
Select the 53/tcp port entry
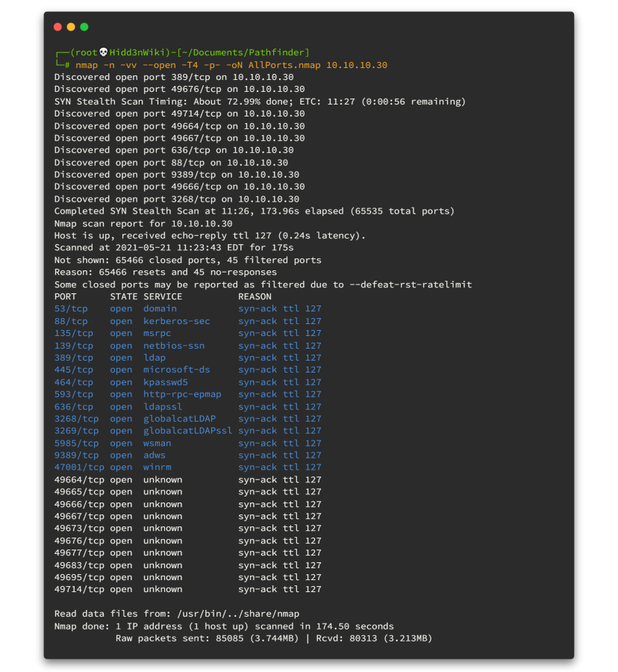coord(71,308)
